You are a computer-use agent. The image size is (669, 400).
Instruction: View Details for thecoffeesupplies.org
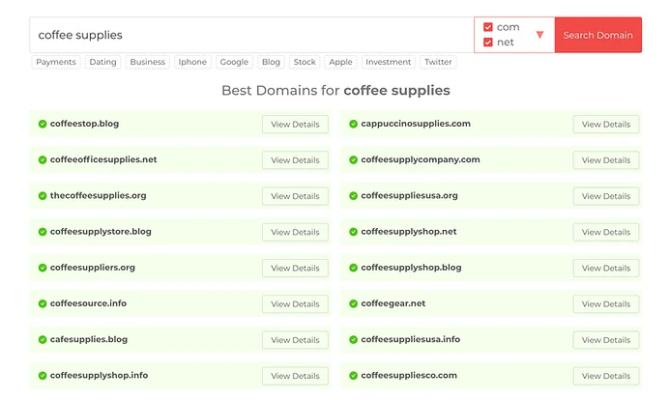pos(295,196)
